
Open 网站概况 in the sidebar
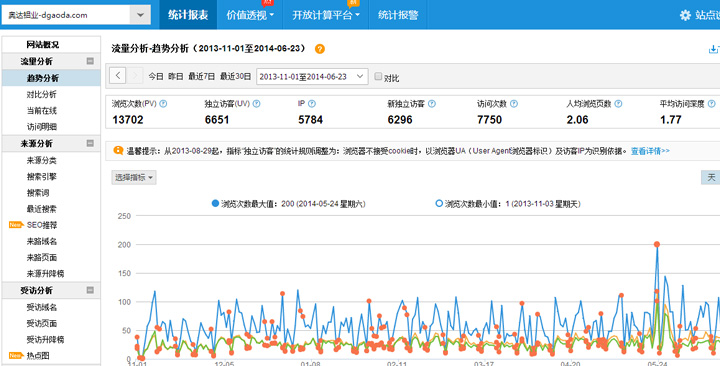42,45
